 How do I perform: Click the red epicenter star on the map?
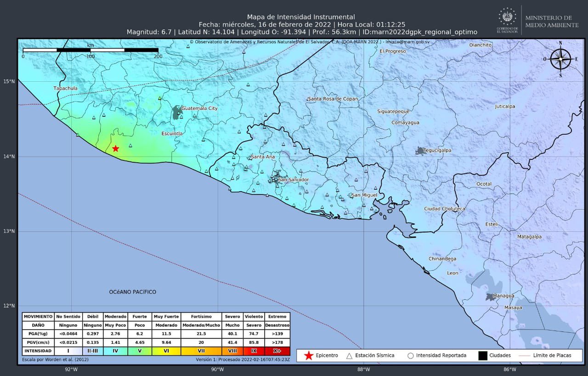point(115,148)
